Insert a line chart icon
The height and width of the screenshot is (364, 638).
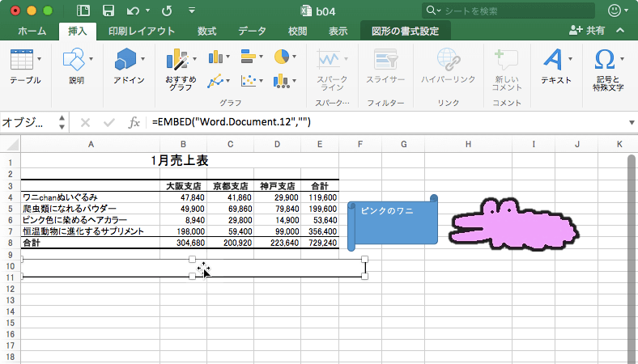(x=215, y=81)
